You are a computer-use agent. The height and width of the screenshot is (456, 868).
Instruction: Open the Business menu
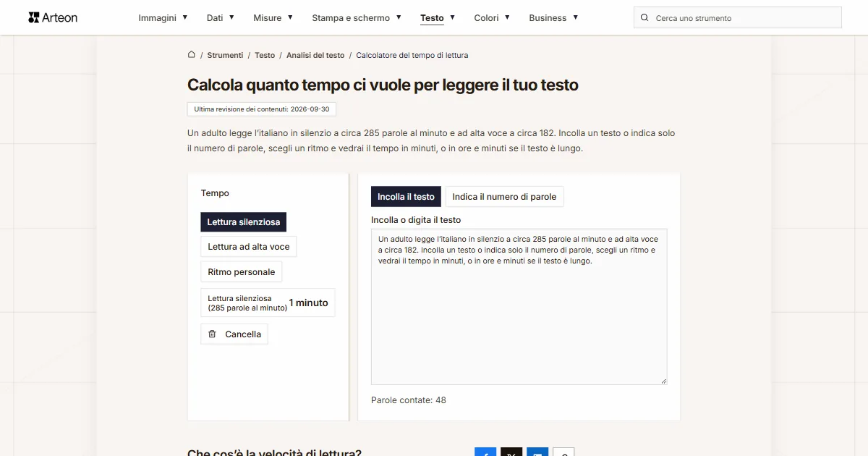point(553,17)
